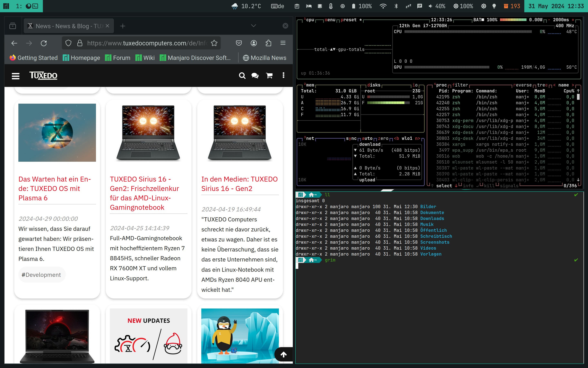Open a new tab with the plus button
588x368 pixels.
123,26
